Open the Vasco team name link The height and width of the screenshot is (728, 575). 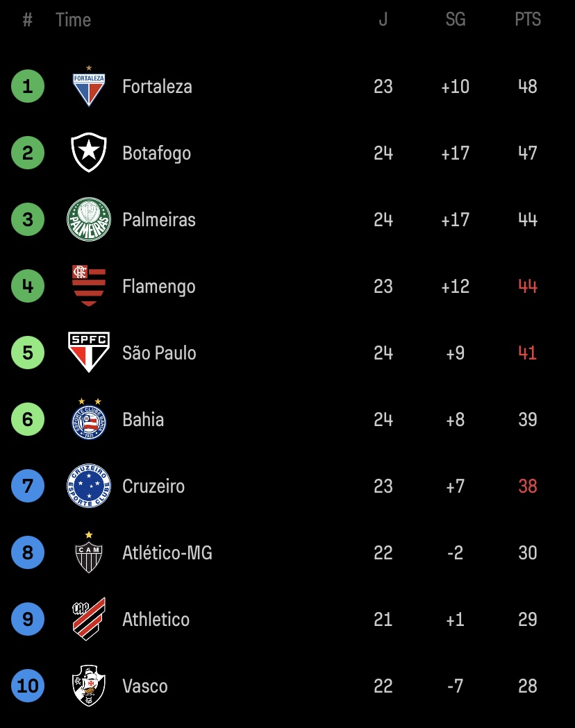click(x=145, y=686)
